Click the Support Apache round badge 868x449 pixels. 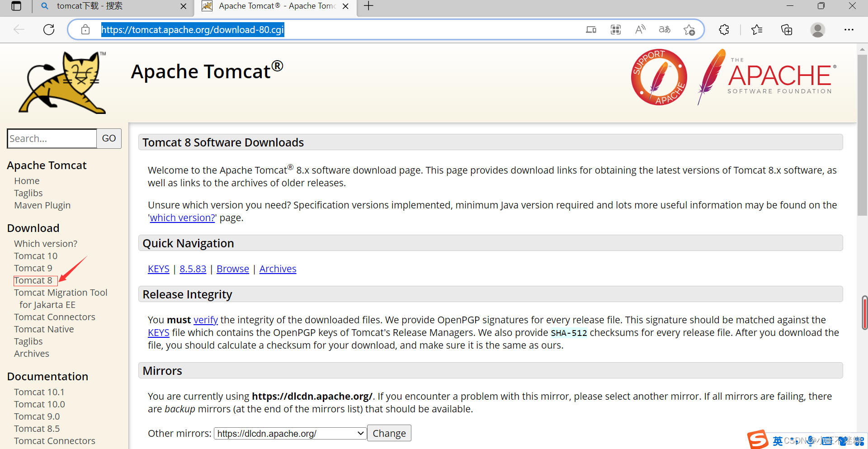pos(659,77)
